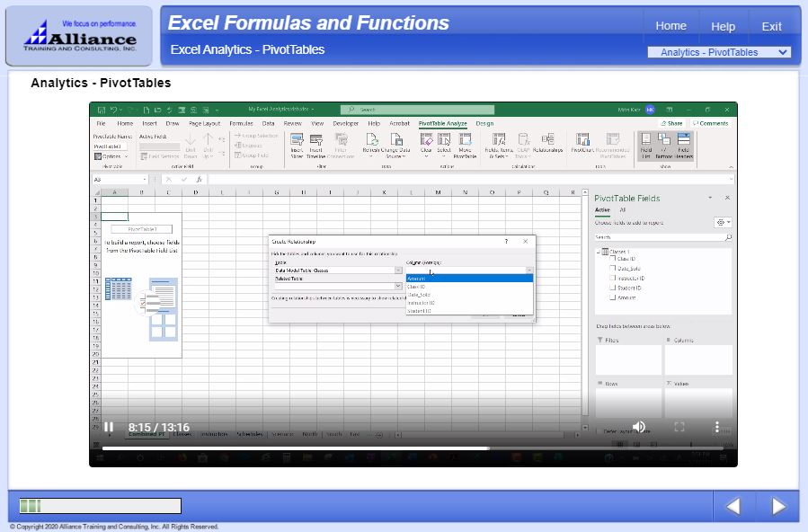Open the PivotTable Analyze ribbon tab
This screenshot has height=532, width=808.
pyautogui.click(x=442, y=123)
